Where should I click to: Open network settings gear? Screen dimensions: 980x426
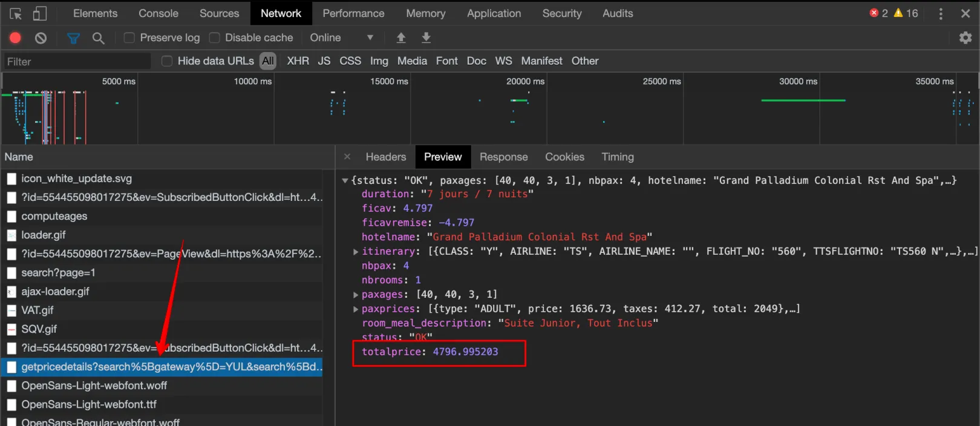tap(965, 38)
